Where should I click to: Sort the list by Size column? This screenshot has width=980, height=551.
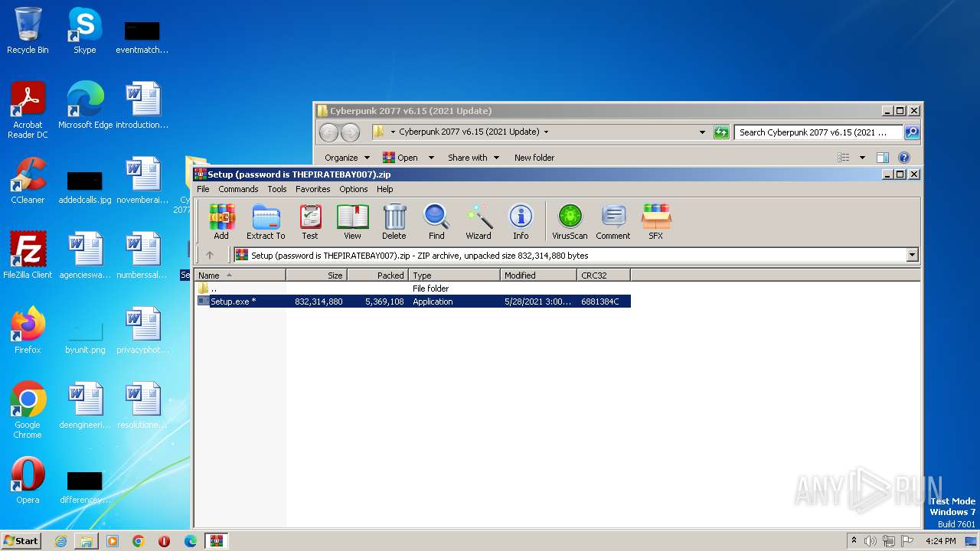click(316, 275)
